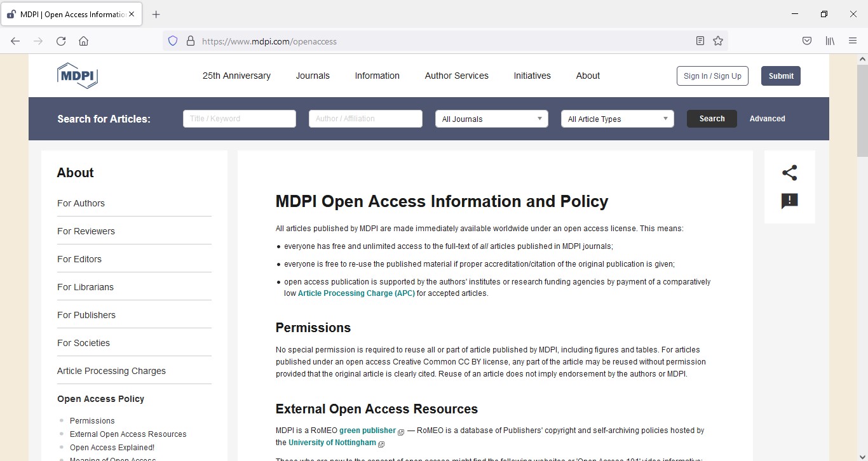
Task: Open For Societies in sidebar
Action: pyautogui.click(x=83, y=343)
